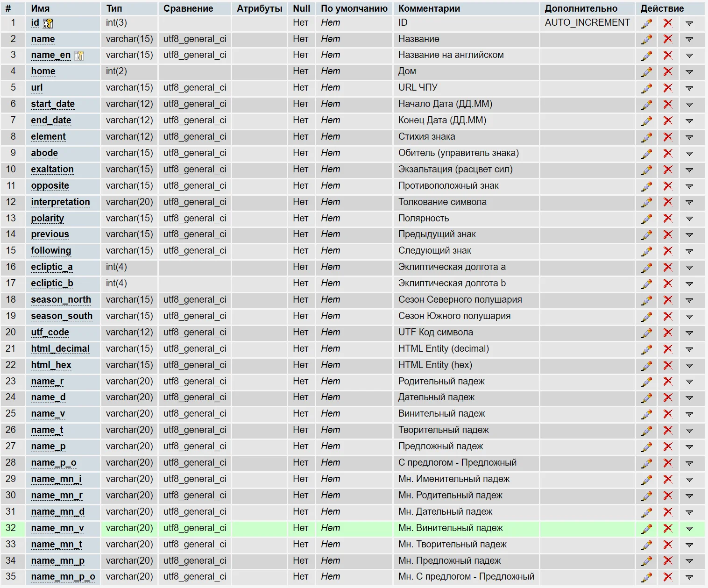Click red X for season_south row
The width and height of the screenshot is (708, 588).
tap(668, 316)
